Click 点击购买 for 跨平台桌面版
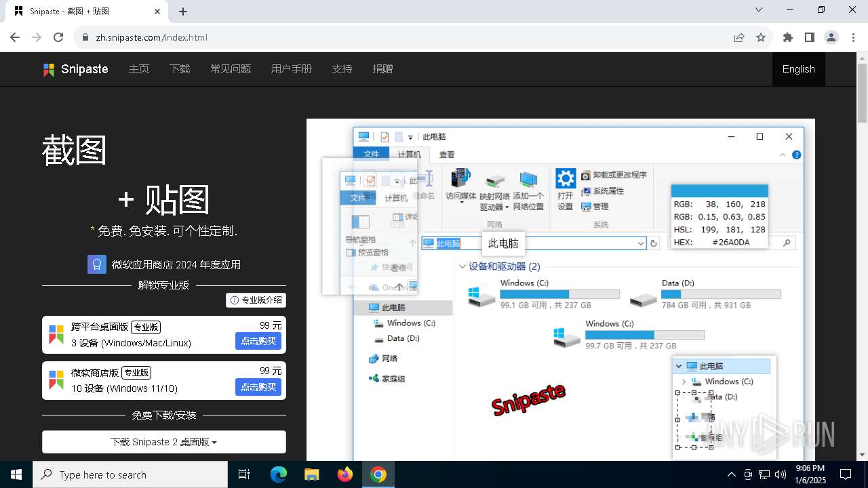This screenshot has height=488, width=868. [x=258, y=341]
